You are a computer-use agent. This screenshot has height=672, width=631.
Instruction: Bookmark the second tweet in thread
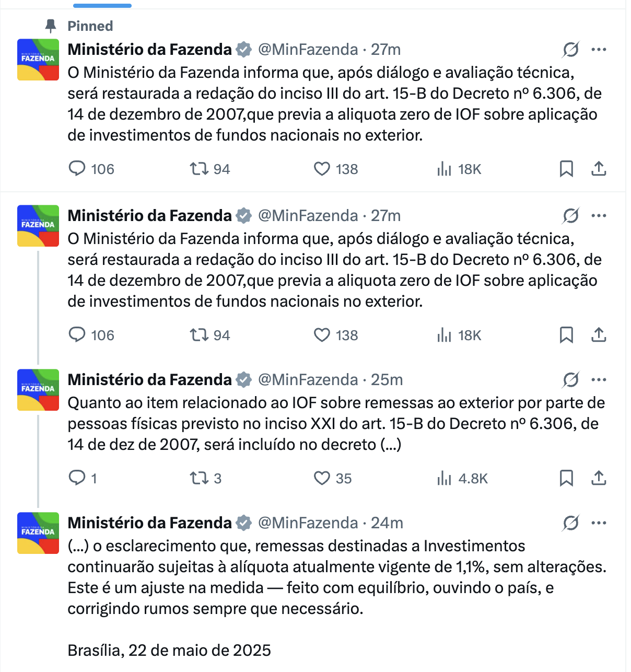pos(566,335)
